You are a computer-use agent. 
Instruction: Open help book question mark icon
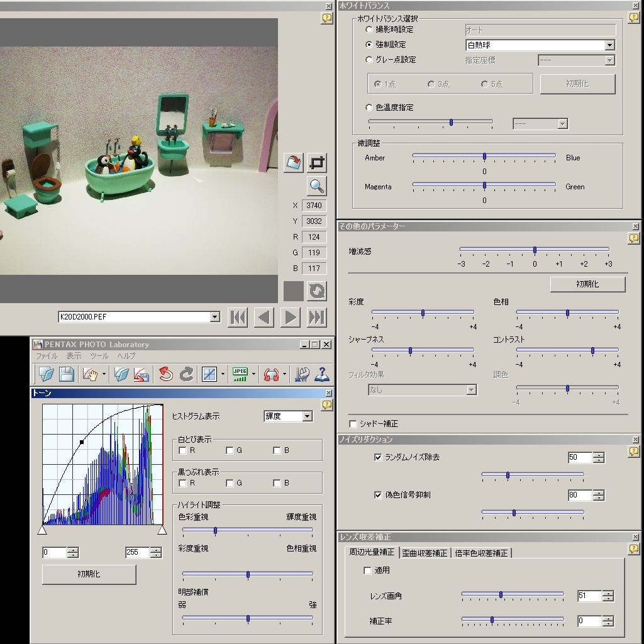click(x=321, y=374)
